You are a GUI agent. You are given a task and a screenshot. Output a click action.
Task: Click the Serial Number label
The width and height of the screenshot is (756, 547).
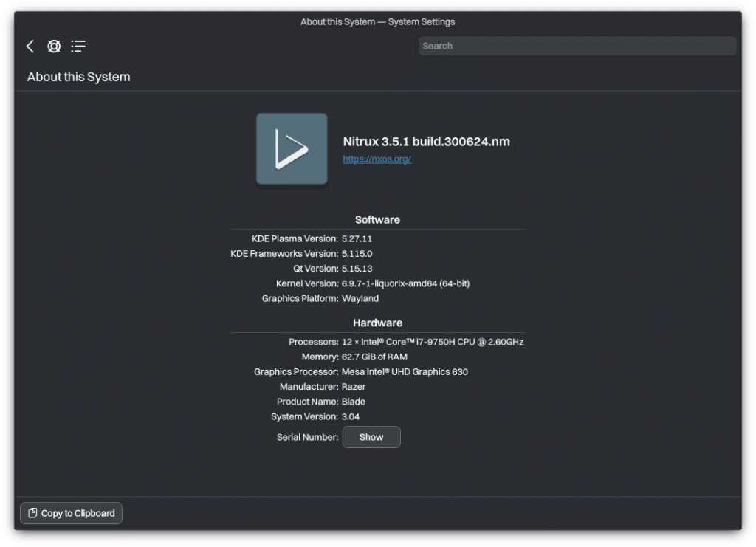(307, 437)
